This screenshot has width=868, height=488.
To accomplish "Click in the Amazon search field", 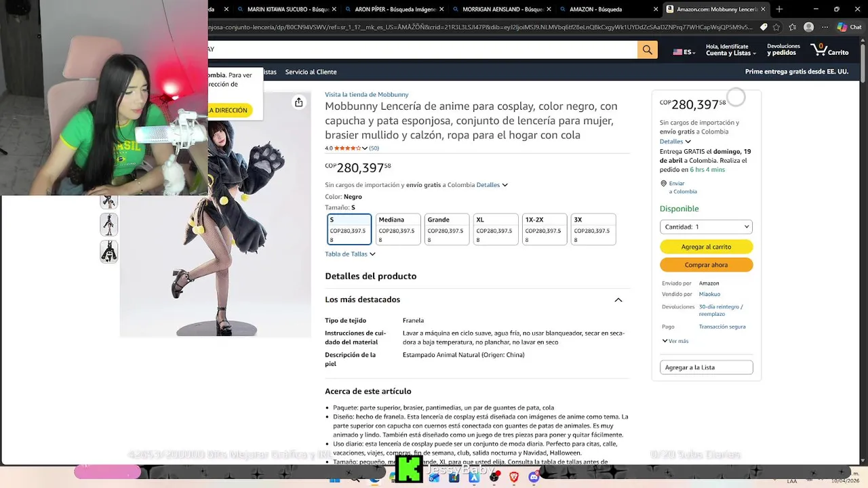I will pos(422,49).
